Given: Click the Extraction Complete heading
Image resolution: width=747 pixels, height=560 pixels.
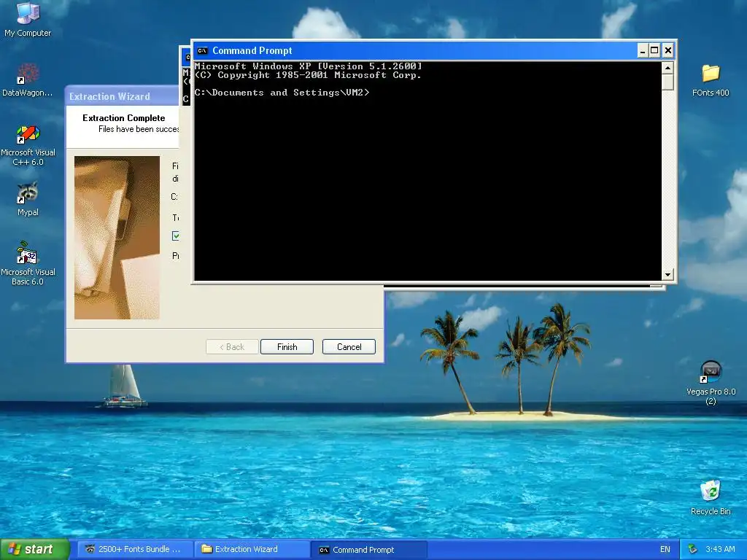Looking at the screenshot, I should pyautogui.click(x=124, y=117).
